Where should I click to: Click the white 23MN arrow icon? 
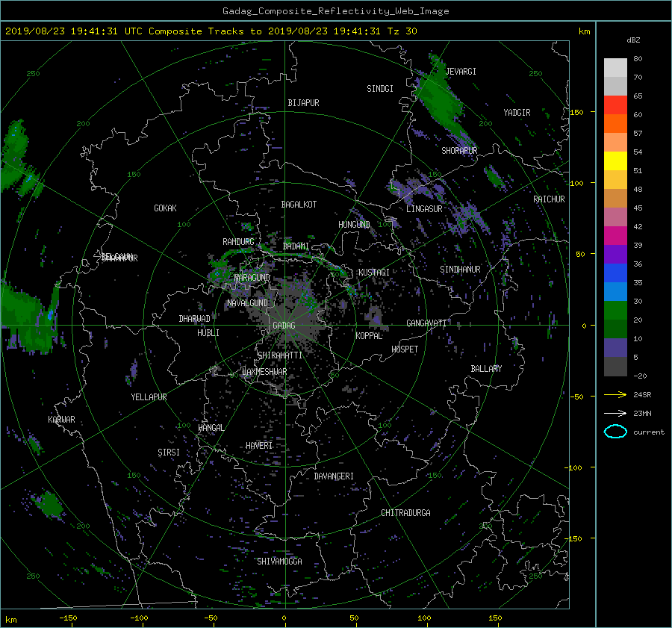(615, 413)
